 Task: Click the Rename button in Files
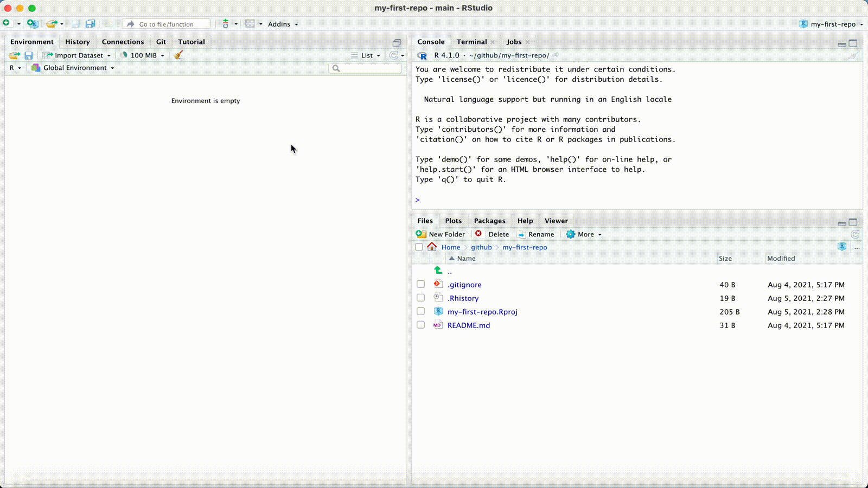535,234
